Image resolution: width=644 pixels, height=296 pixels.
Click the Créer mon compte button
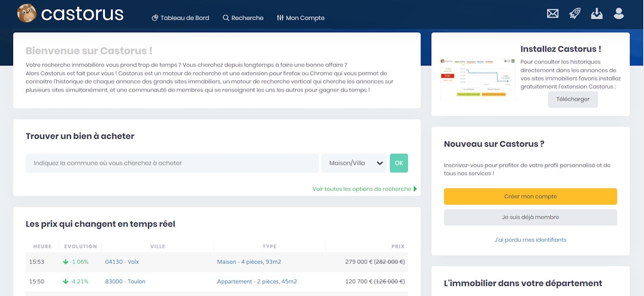(x=530, y=196)
